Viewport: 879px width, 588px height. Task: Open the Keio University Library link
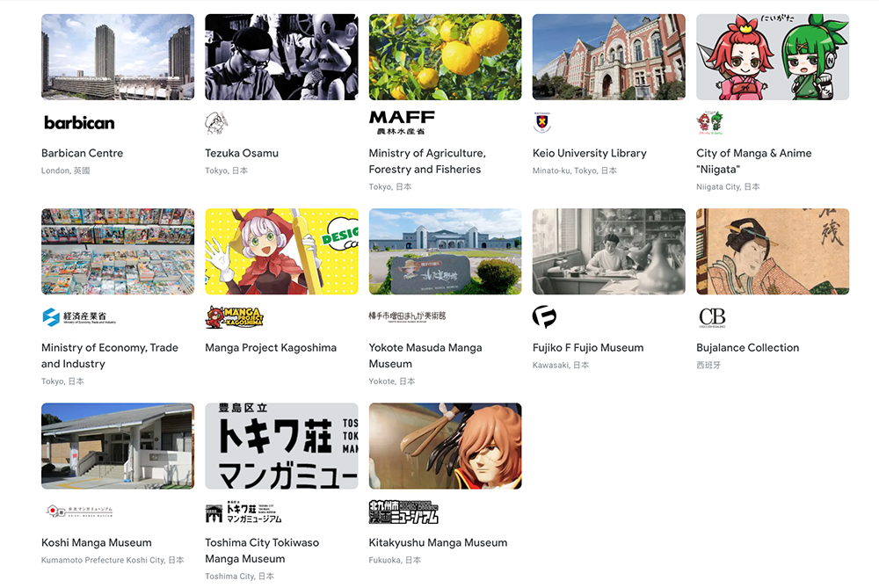(x=590, y=153)
